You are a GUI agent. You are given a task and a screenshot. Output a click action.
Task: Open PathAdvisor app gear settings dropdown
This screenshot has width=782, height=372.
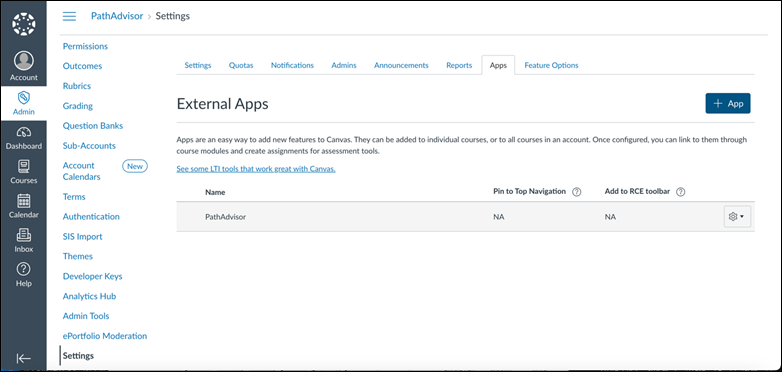(x=737, y=217)
